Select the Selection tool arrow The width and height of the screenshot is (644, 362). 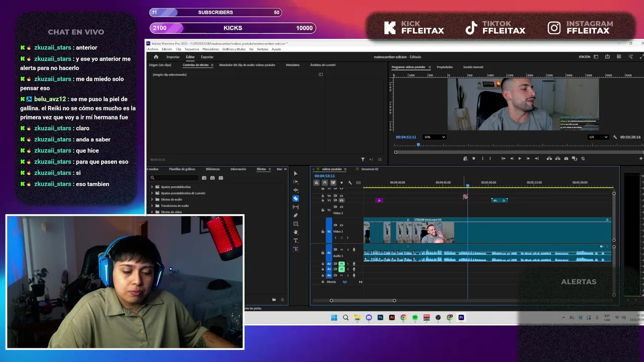pos(295,173)
